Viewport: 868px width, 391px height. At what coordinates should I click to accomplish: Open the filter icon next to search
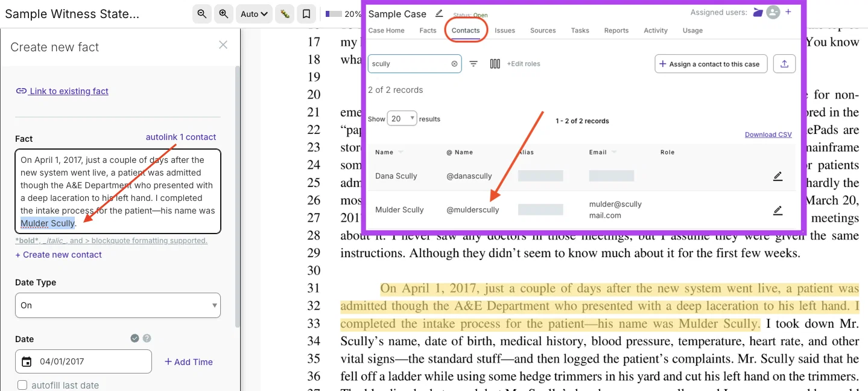point(474,64)
